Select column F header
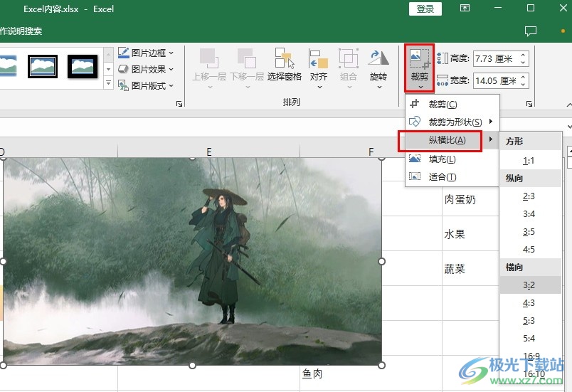The width and height of the screenshot is (572, 392). [x=371, y=151]
